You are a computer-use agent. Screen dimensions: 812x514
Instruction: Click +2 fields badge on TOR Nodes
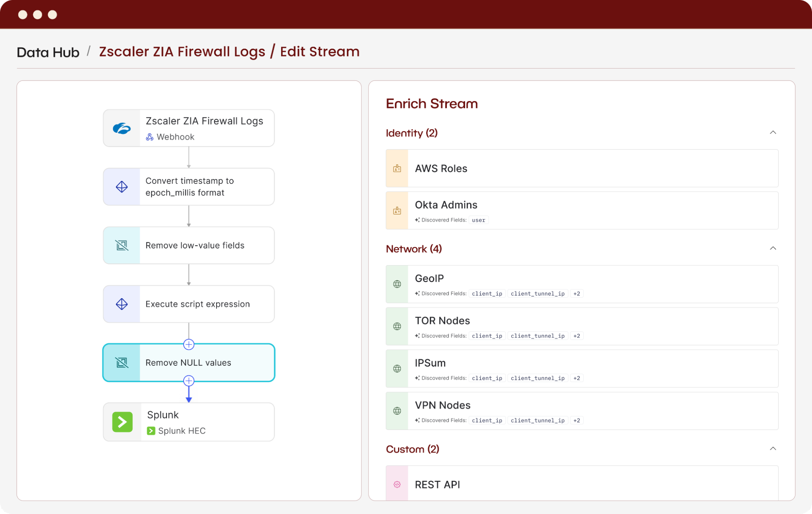pos(576,336)
